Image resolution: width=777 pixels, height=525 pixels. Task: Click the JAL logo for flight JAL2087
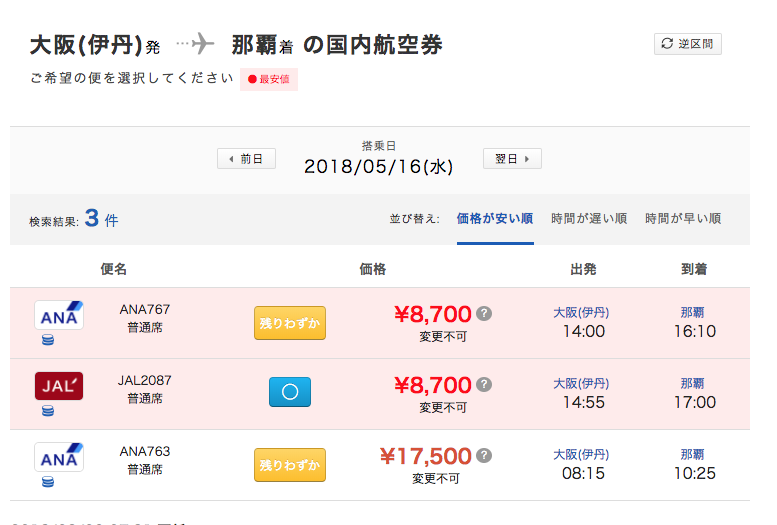[59, 386]
